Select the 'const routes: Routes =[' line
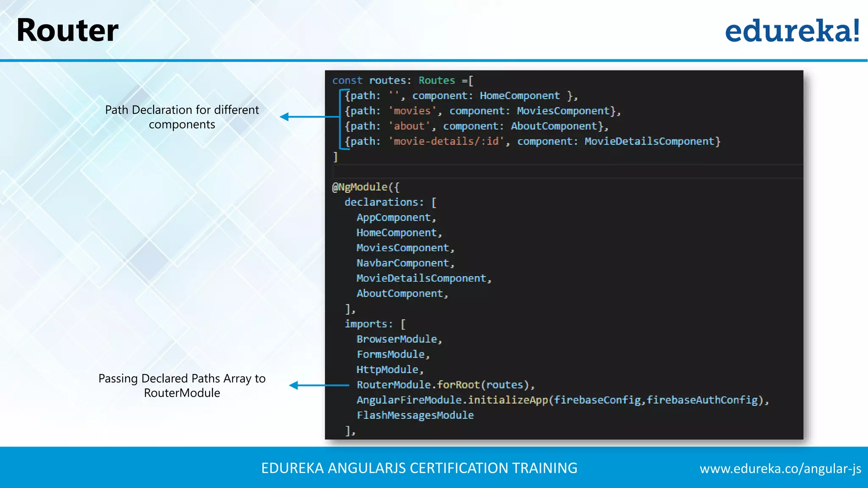Screen dimensions: 868x488 coord(403,80)
